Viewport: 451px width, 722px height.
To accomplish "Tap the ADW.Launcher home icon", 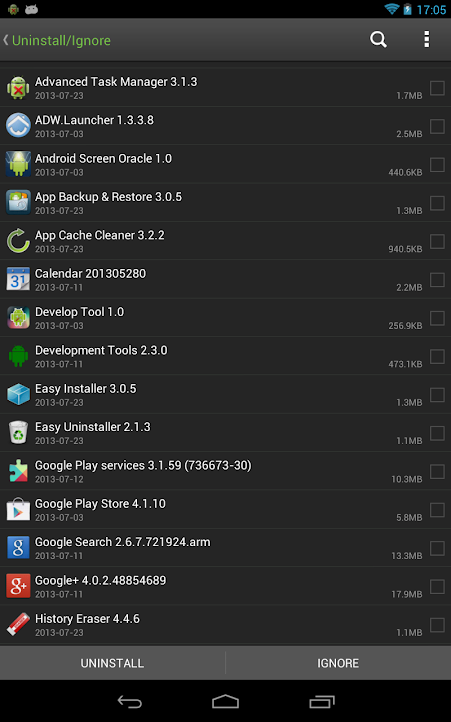I will click(x=18, y=126).
